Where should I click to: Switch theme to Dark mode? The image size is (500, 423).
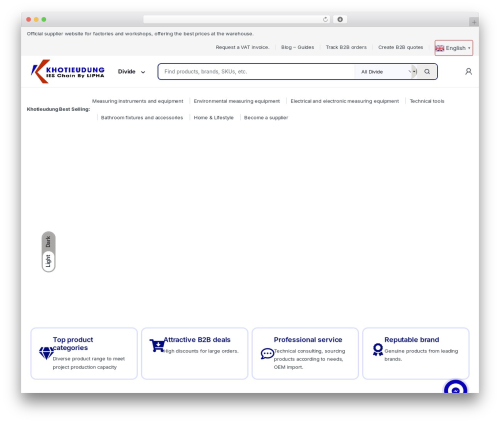48,241
